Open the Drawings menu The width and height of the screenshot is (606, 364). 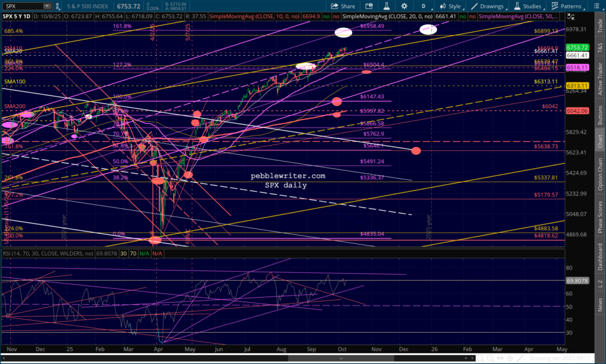point(488,7)
